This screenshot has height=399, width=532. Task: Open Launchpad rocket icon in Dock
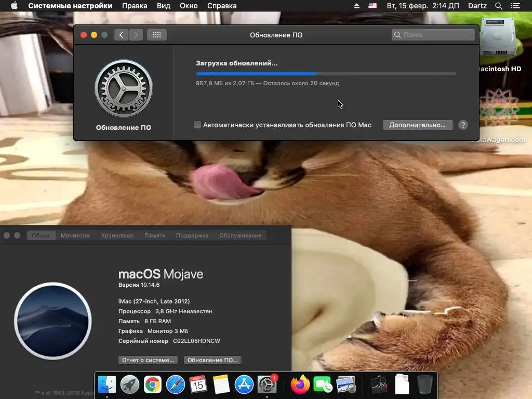(129, 385)
